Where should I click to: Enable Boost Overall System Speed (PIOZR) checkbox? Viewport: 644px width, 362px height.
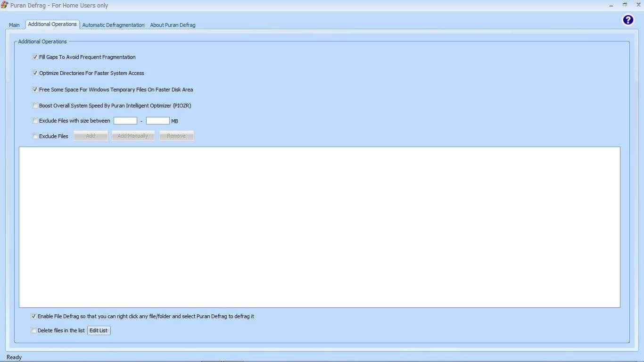point(35,106)
